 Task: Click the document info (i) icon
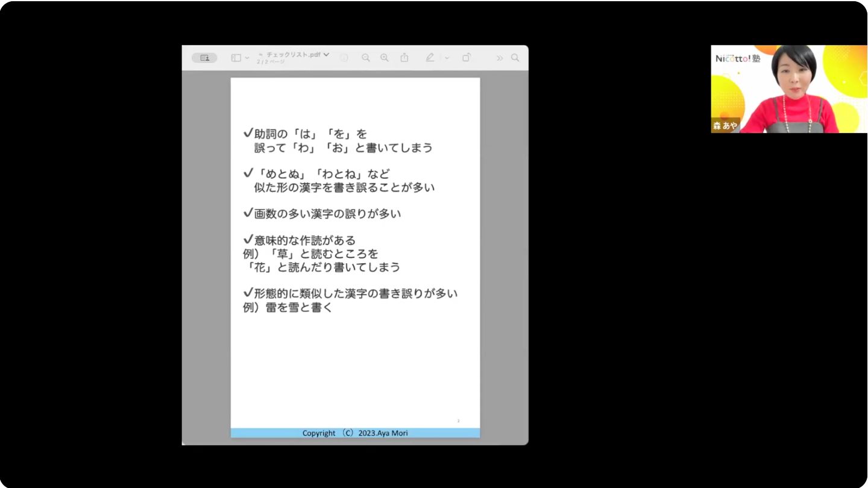point(344,58)
